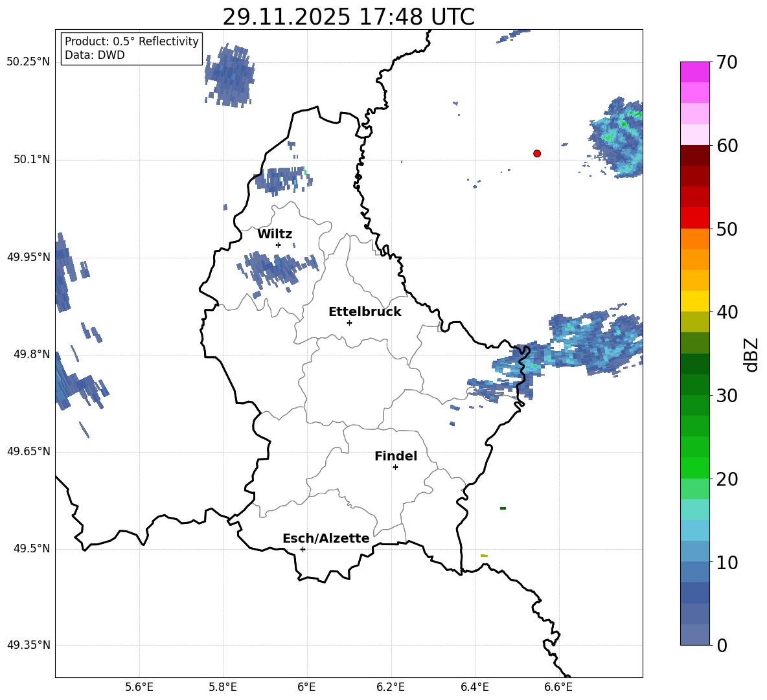Click the bright red colorbar band above 50
The height and width of the screenshot is (700, 767).
coord(695,218)
